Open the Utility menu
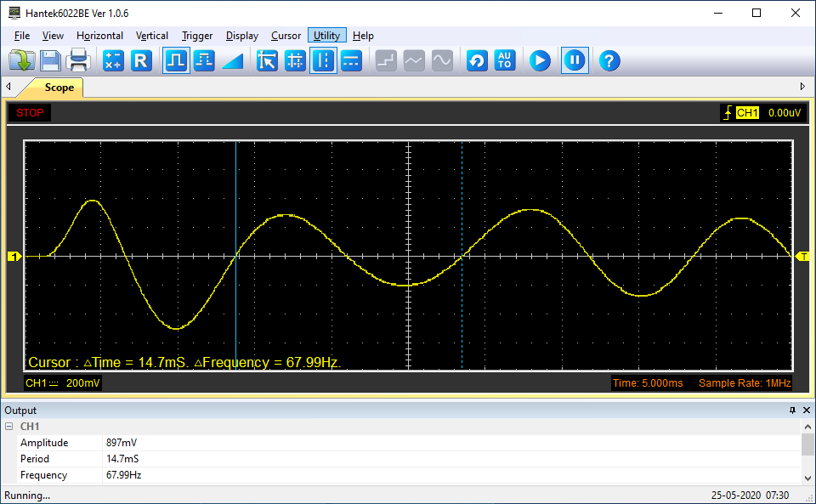 pyautogui.click(x=326, y=36)
